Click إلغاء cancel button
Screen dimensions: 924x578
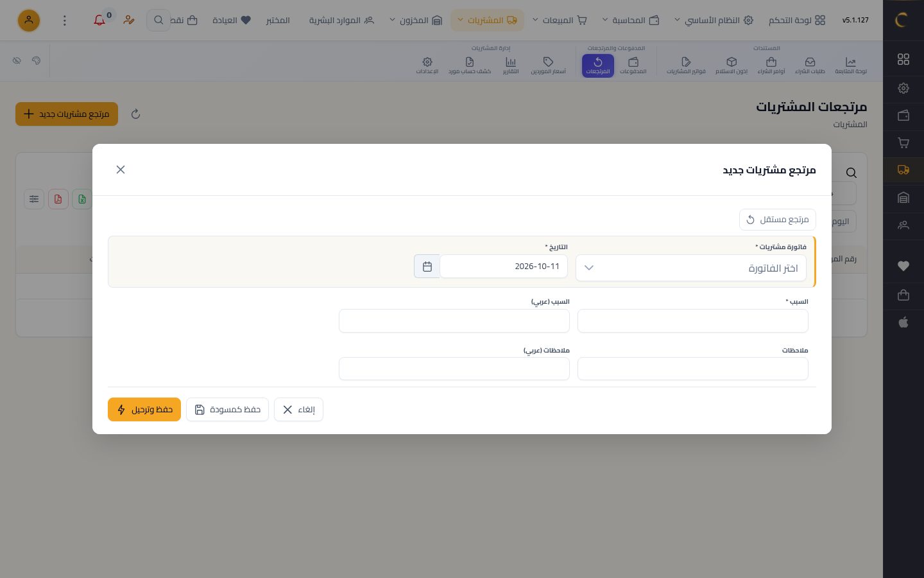pyautogui.click(x=298, y=410)
